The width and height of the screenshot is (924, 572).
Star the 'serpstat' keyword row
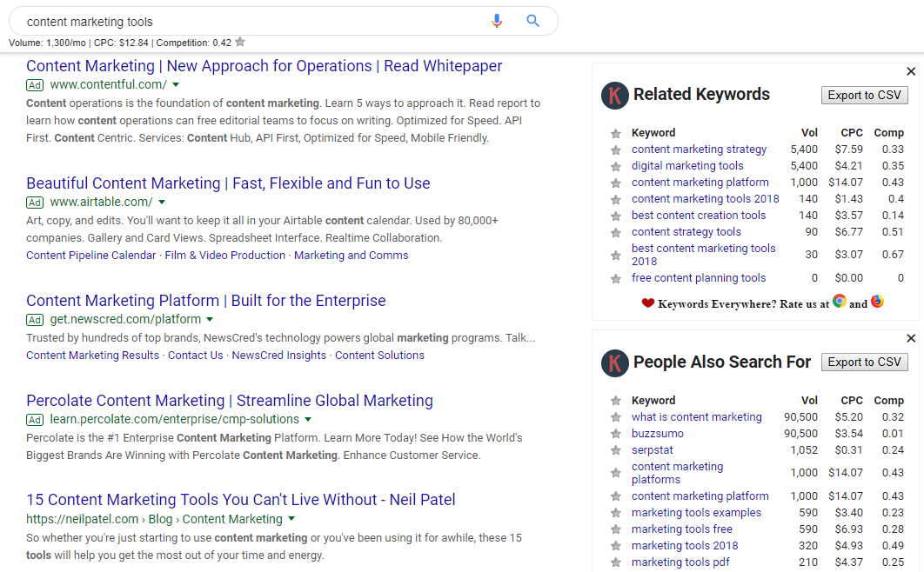pyautogui.click(x=616, y=450)
